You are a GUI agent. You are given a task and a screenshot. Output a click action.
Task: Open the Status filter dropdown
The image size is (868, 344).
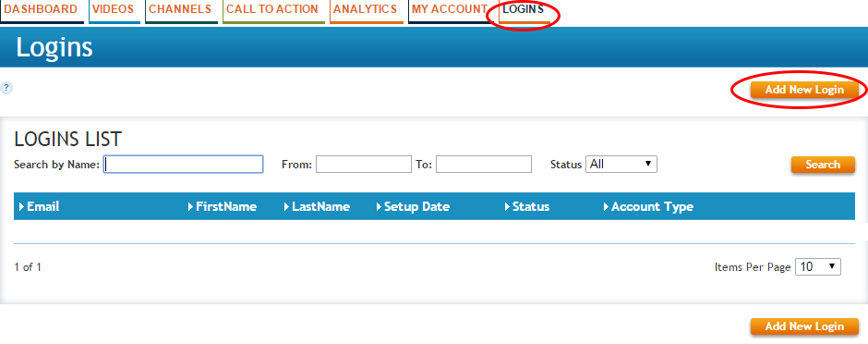(x=621, y=164)
